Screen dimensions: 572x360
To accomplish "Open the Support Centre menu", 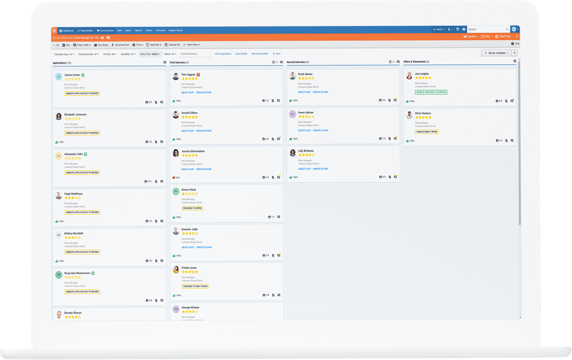I will coord(175,31).
